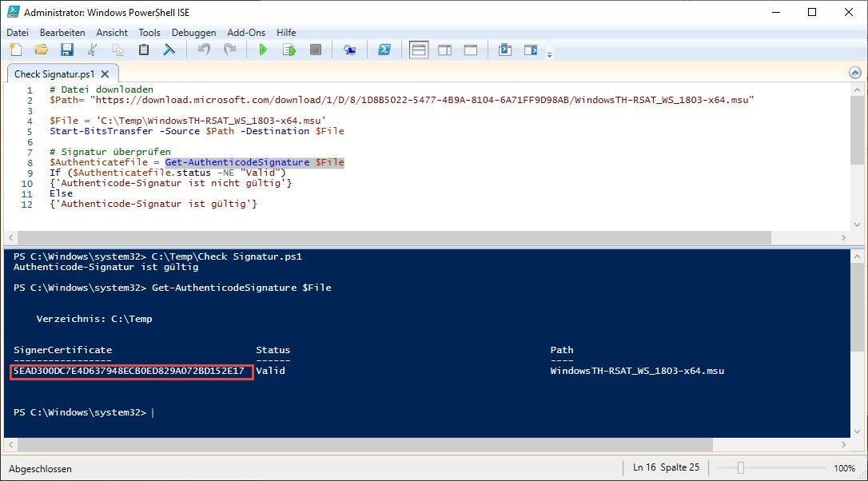
Task: Open the Debuggen menu
Action: (193, 33)
